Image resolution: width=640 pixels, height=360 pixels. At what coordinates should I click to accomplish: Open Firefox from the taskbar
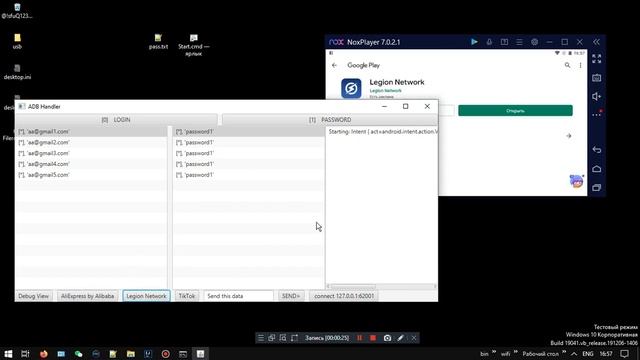click(x=44, y=353)
